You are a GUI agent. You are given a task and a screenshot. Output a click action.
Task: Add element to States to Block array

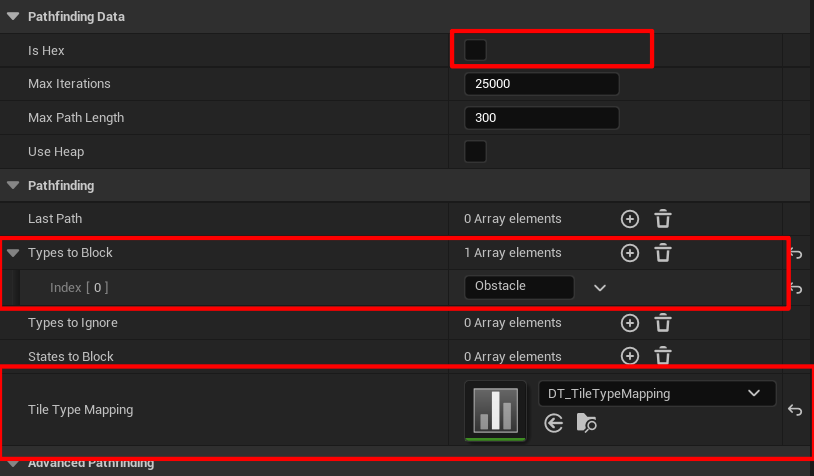[629, 356]
